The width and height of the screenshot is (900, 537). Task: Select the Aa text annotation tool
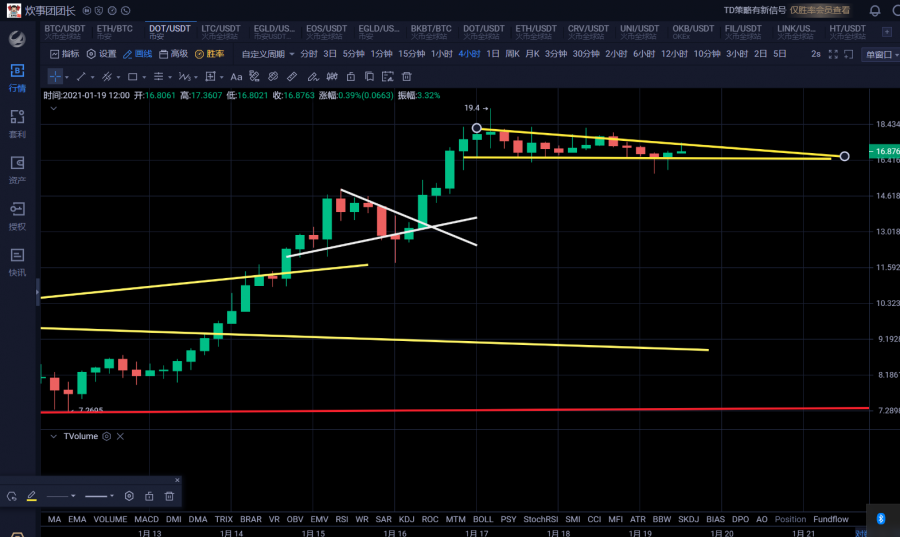pos(236,76)
